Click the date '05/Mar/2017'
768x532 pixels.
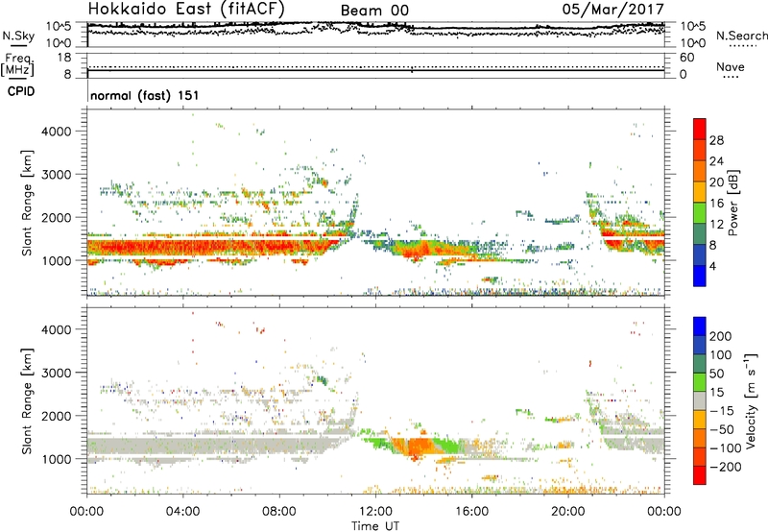click(x=612, y=9)
